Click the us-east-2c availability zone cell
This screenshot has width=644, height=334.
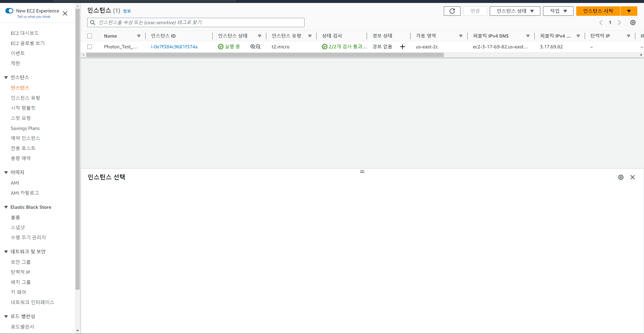pyautogui.click(x=427, y=47)
